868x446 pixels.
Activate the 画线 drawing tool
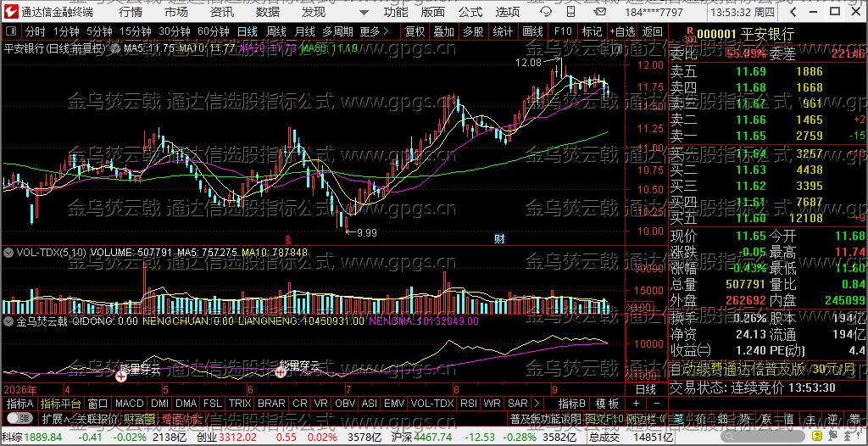[532, 31]
